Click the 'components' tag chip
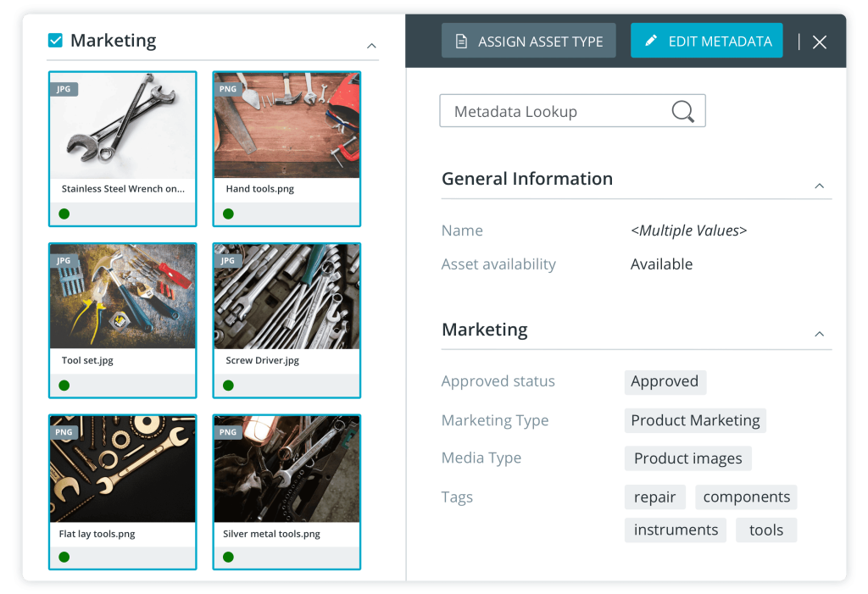The image size is (868, 594). pos(746,497)
